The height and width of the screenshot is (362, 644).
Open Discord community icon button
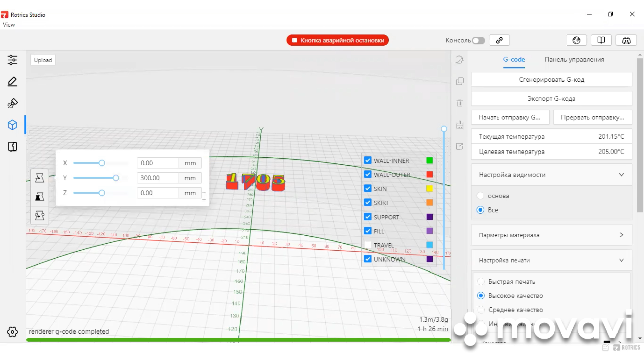(626, 40)
